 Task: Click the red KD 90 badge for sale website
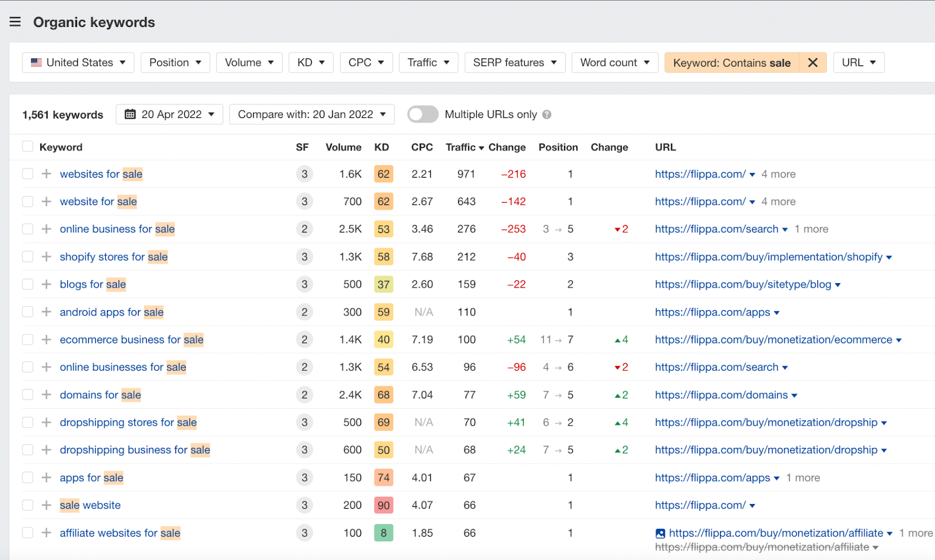tap(383, 505)
